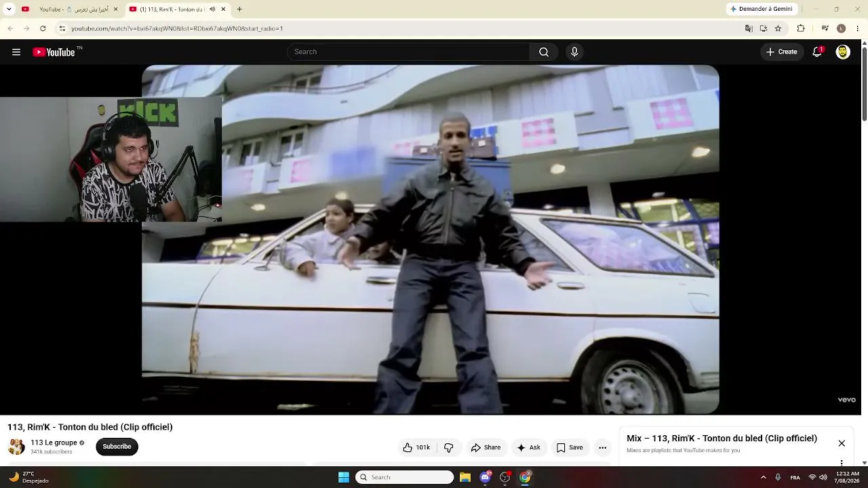This screenshot has width=868, height=488.
Task: Open Chrome profile K avatar
Action: [x=841, y=28]
